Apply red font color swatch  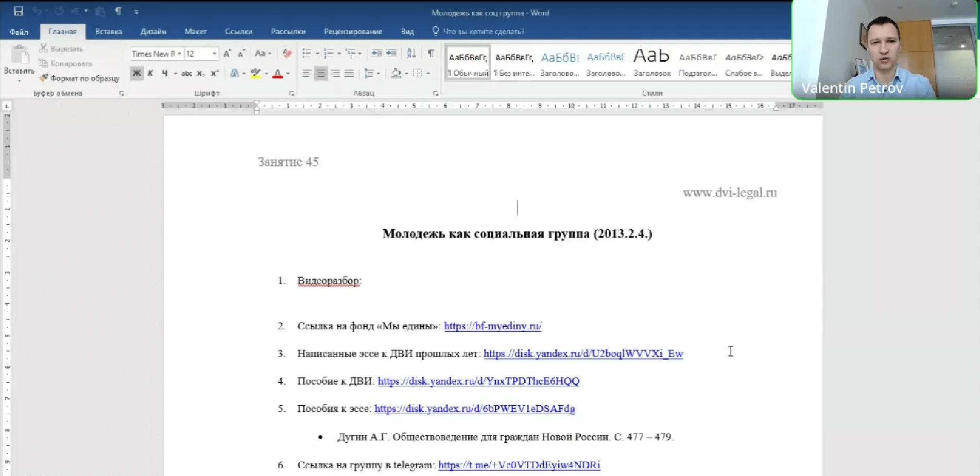click(x=278, y=74)
